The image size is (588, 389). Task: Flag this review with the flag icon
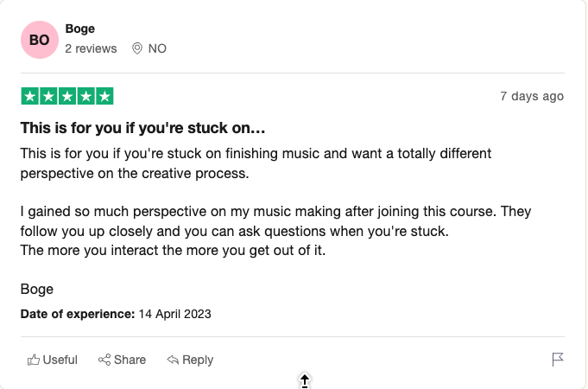coord(557,359)
